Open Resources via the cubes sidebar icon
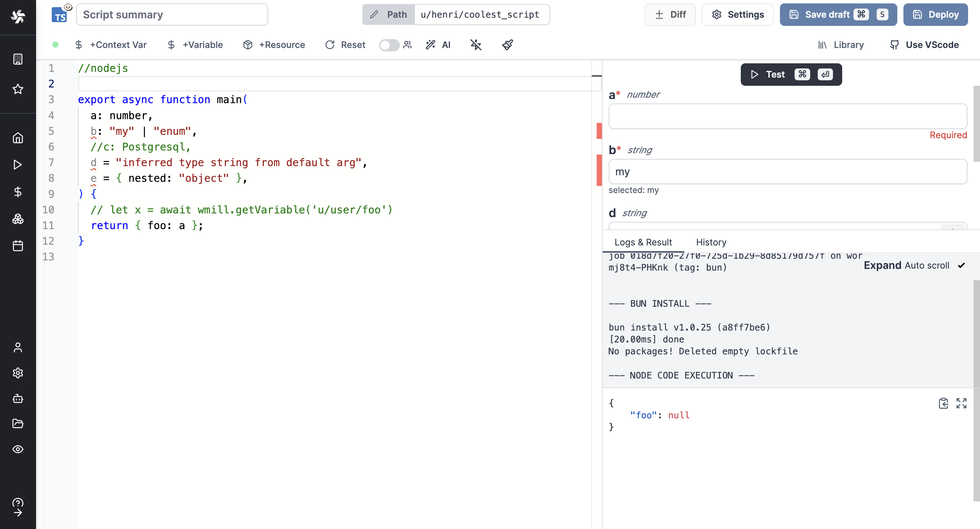This screenshot has height=529, width=980. click(18, 219)
